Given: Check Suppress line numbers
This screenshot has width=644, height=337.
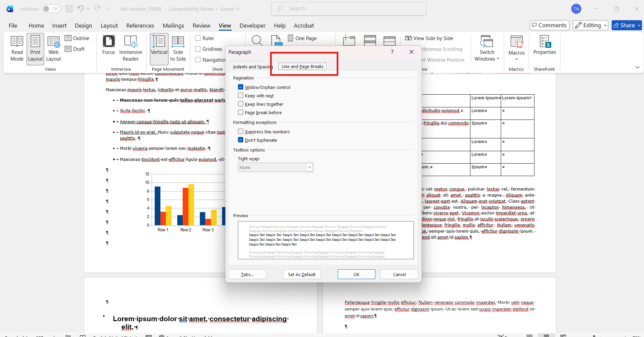Looking at the screenshot, I should [241, 132].
